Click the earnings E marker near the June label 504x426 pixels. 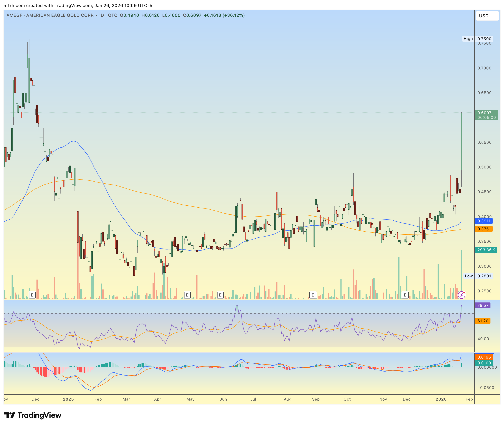[220, 295]
